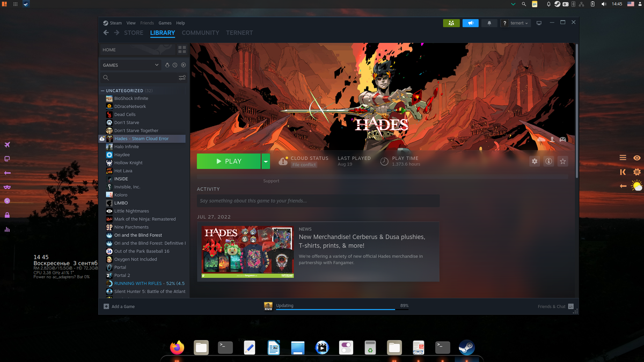Screen dimensions: 644x362
Task: Click the search magnifier in library sidebar
Action: pyautogui.click(x=106, y=78)
